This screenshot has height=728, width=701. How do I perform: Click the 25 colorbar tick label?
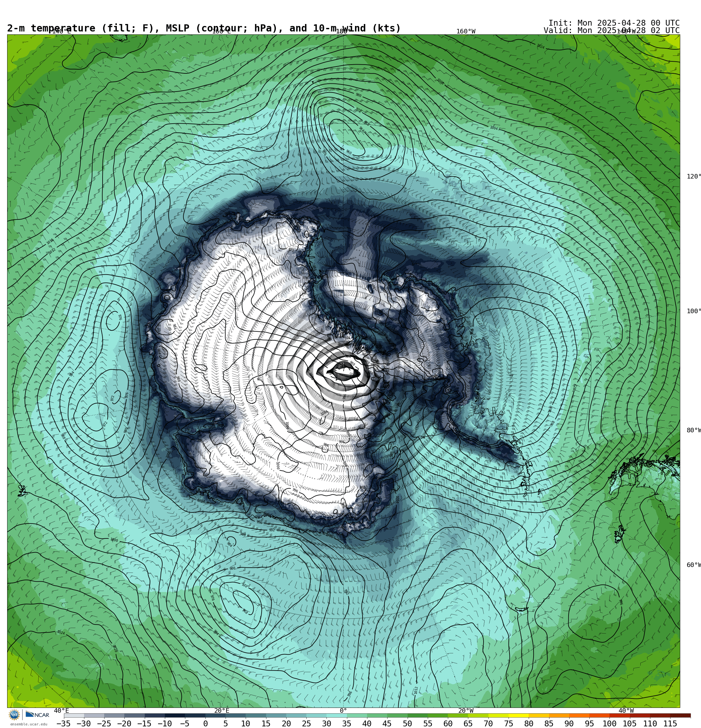point(306,723)
